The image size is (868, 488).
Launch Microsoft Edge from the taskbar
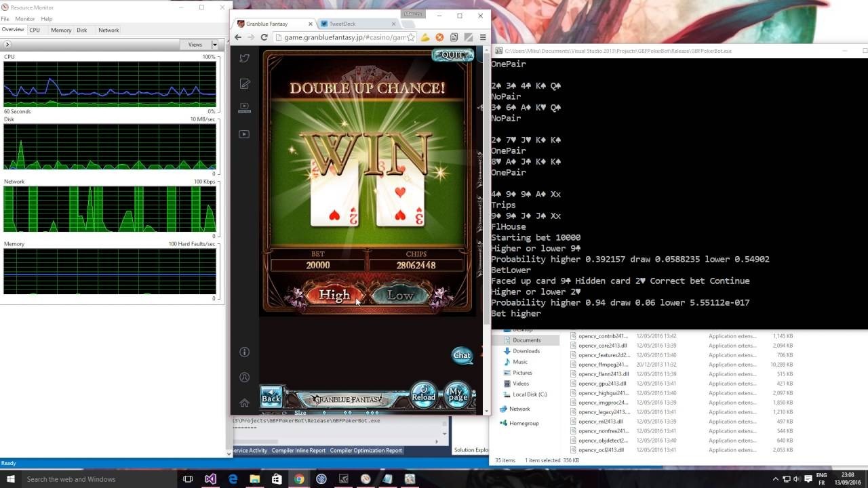tap(233, 479)
